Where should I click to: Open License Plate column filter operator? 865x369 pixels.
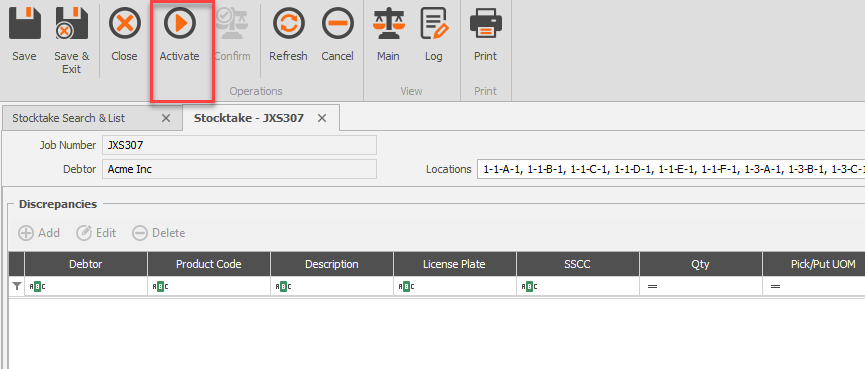pos(406,286)
